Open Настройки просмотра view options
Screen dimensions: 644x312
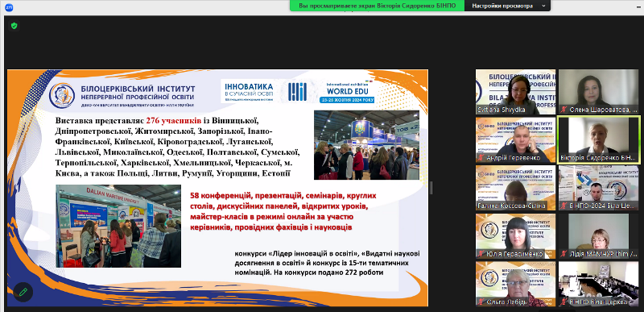tap(508, 6)
